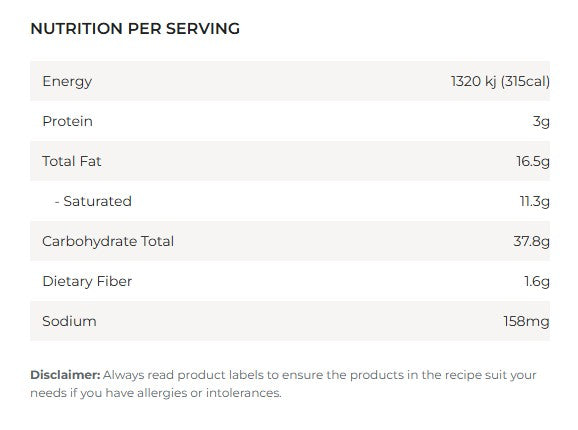This screenshot has height=430, width=578.
Task: Select the Energy row label
Action: pyautogui.click(x=67, y=82)
